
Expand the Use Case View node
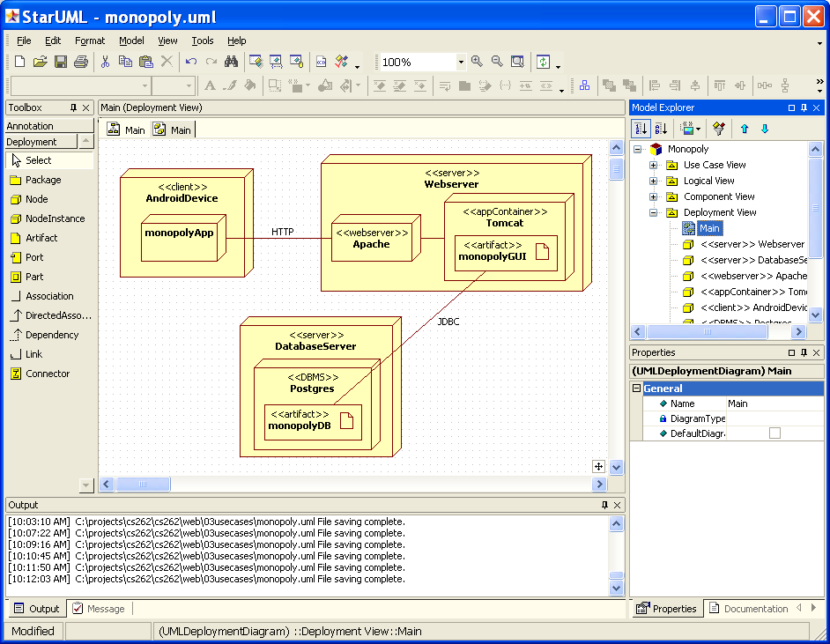click(653, 165)
